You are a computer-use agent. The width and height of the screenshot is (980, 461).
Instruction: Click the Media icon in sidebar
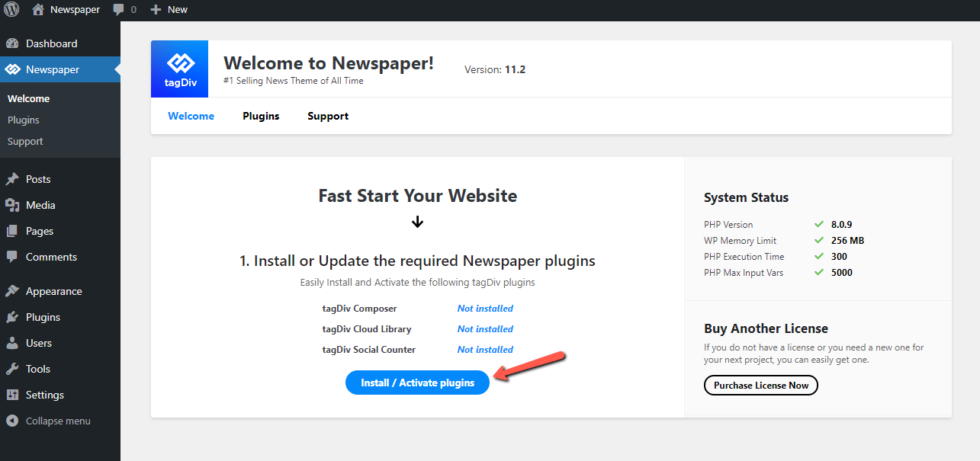pyautogui.click(x=12, y=205)
